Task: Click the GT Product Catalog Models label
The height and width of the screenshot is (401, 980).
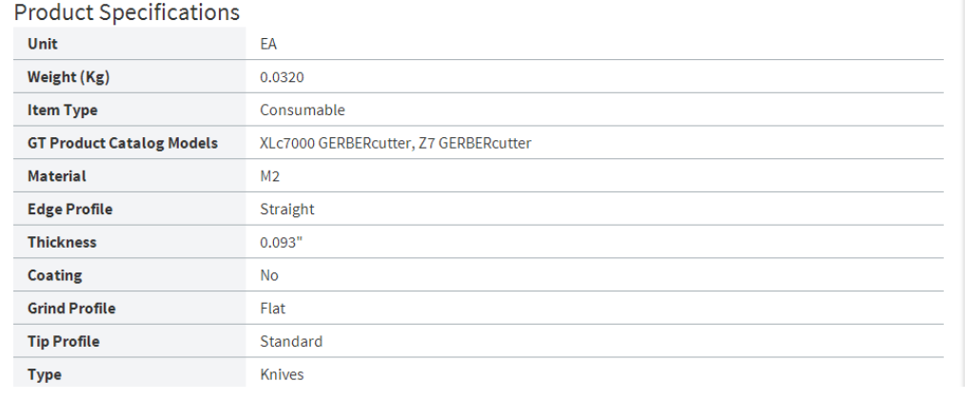Action: 123,143
